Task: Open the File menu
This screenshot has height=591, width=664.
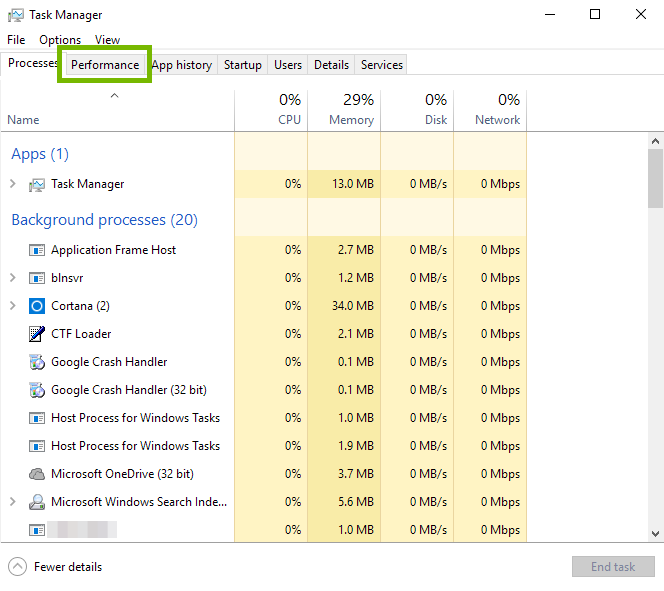Action: click(x=16, y=40)
